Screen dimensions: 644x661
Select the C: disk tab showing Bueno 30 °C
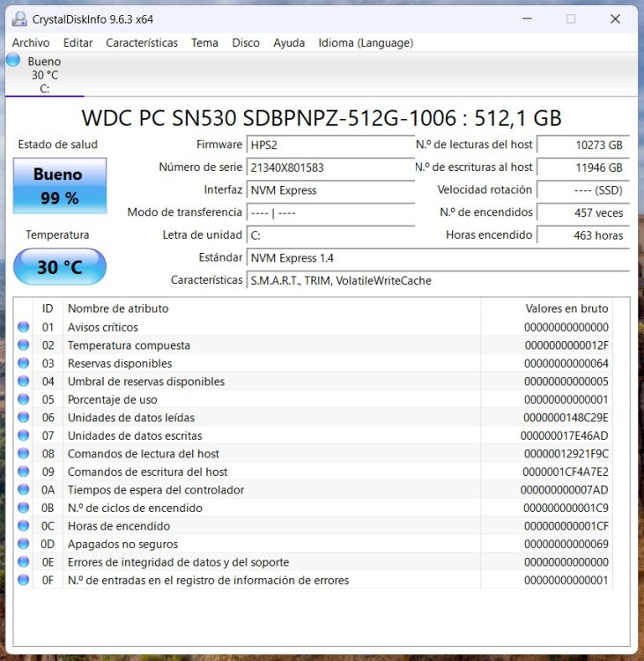pyautogui.click(x=45, y=75)
